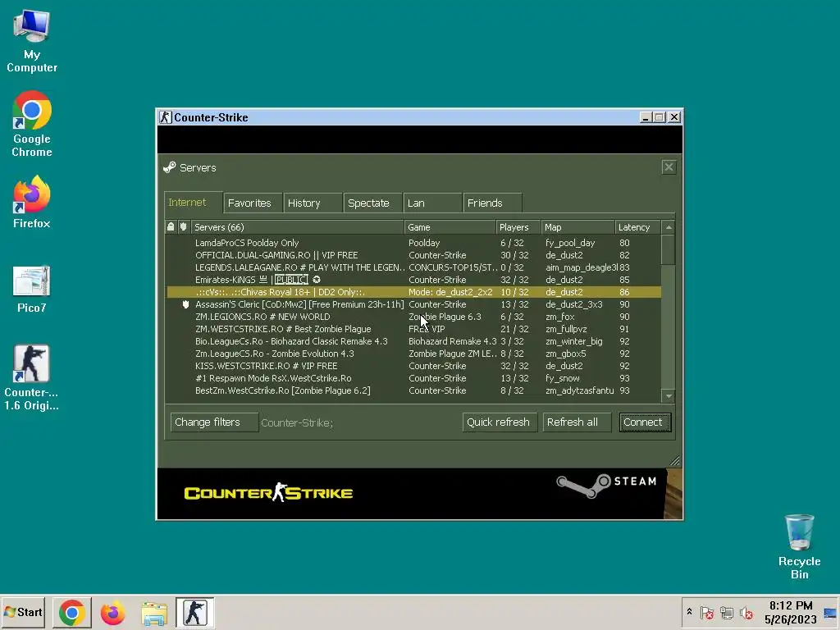Click server list scroll down arrow

(669, 396)
